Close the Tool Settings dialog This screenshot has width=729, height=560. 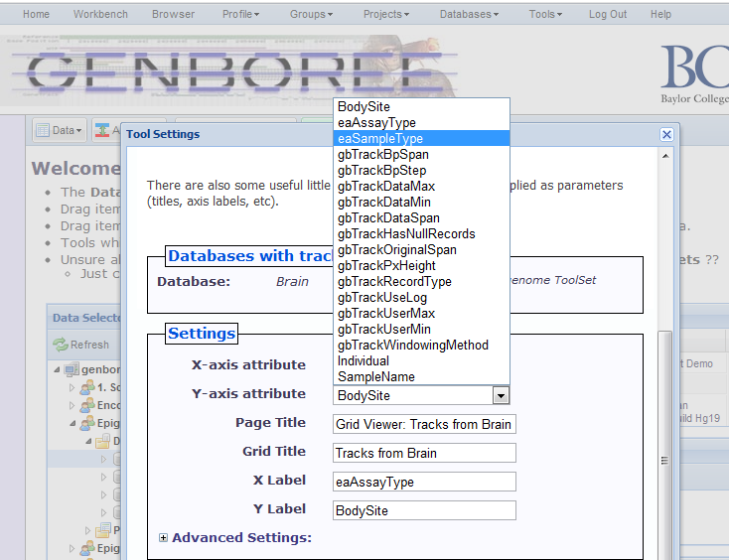[666, 134]
